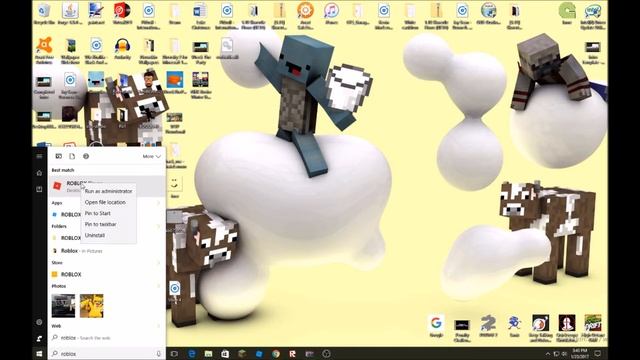Open the search panel hamburger menu
The width and height of the screenshot is (640, 360).
pyautogui.click(x=39, y=156)
